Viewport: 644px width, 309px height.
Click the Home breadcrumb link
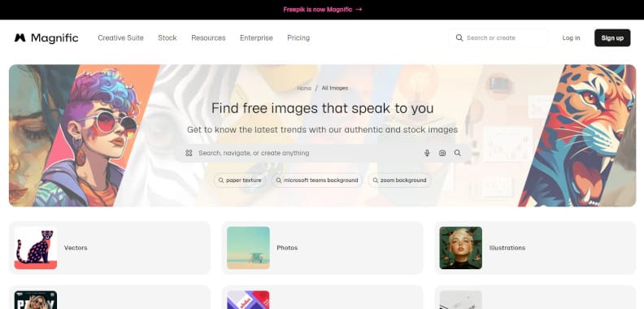[304, 88]
